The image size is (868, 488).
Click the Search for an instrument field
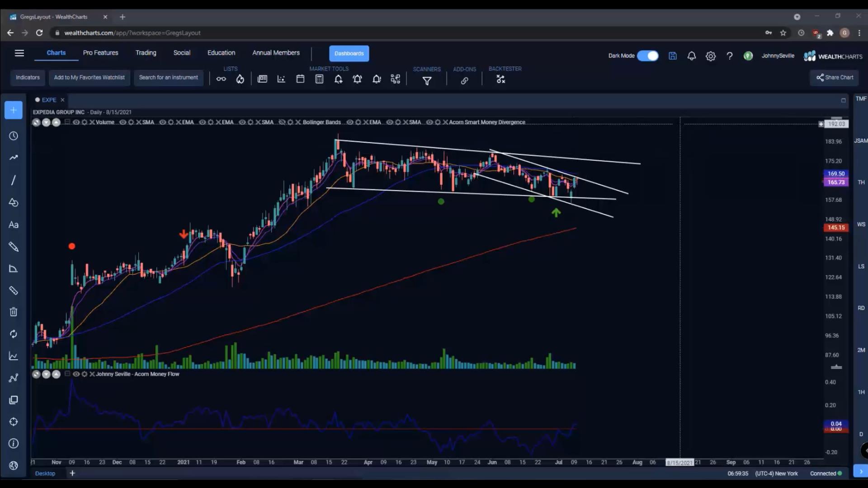(169, 78)
